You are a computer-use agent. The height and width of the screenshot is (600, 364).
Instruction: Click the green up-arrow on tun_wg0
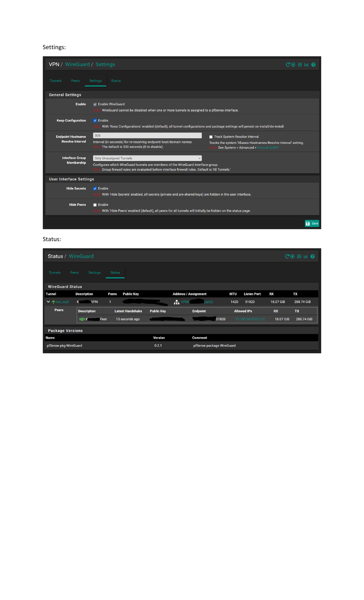(x=53, y=302)
